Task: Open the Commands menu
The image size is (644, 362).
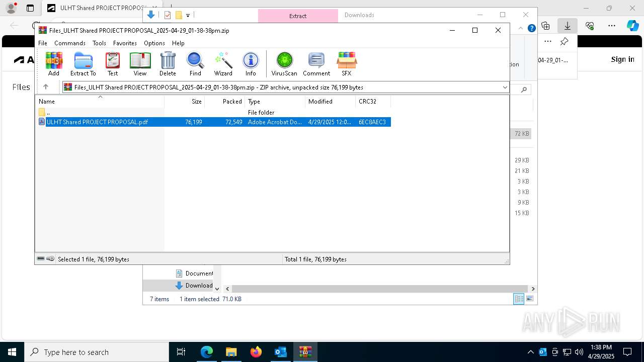Action: click(x=70, y=43)
